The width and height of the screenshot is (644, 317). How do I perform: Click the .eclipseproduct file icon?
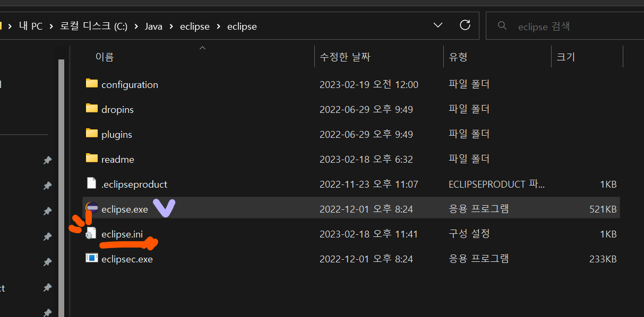click(x=92, y=183)
